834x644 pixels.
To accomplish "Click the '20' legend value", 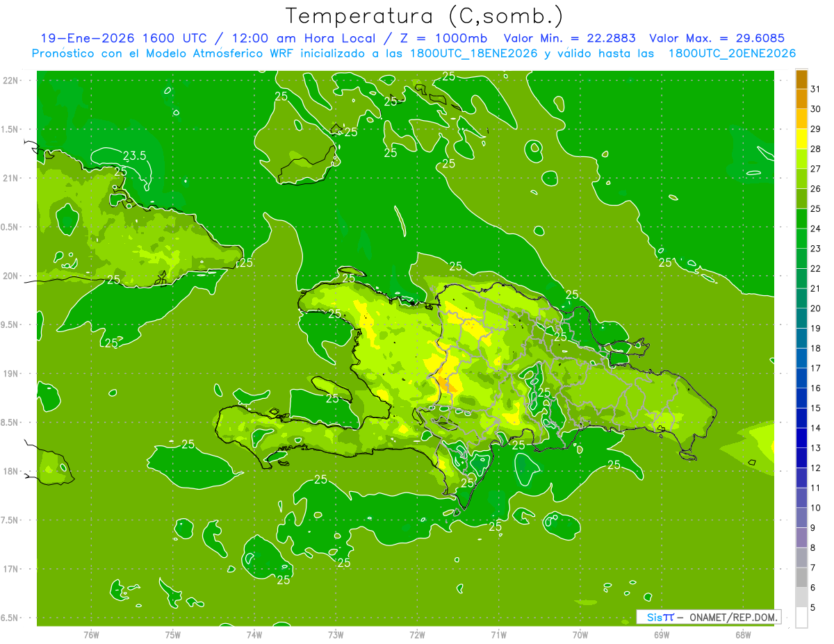I will coord(816,308).
